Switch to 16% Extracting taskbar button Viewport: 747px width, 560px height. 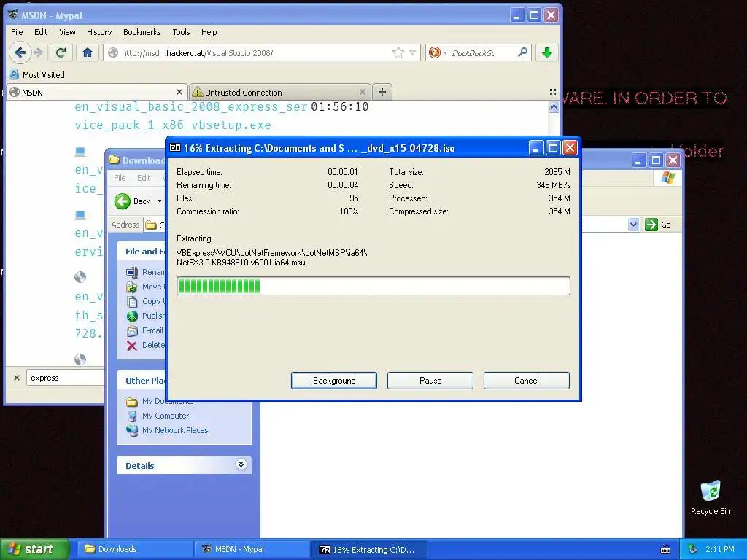coord(369,549)
